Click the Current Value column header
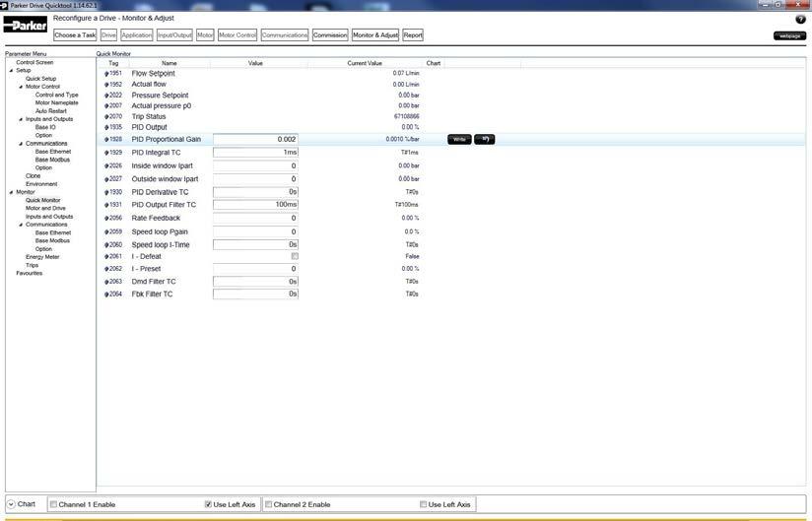 [x=365, y=63]
